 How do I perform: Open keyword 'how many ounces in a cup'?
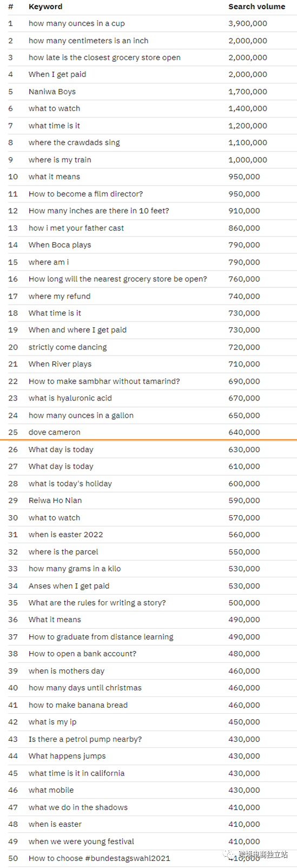pos(77,23)
